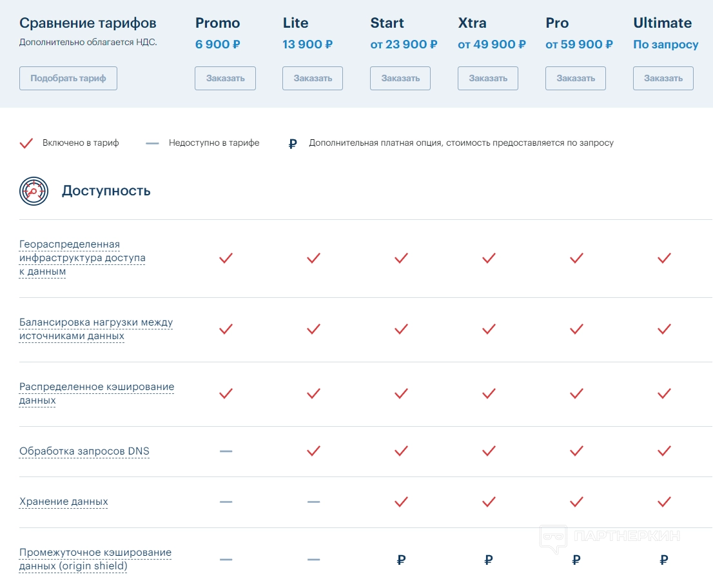Open the Промежуточное кэширование (origin shield) link
The height and width of the screenshot is (588, 713).
coord(95,560)
